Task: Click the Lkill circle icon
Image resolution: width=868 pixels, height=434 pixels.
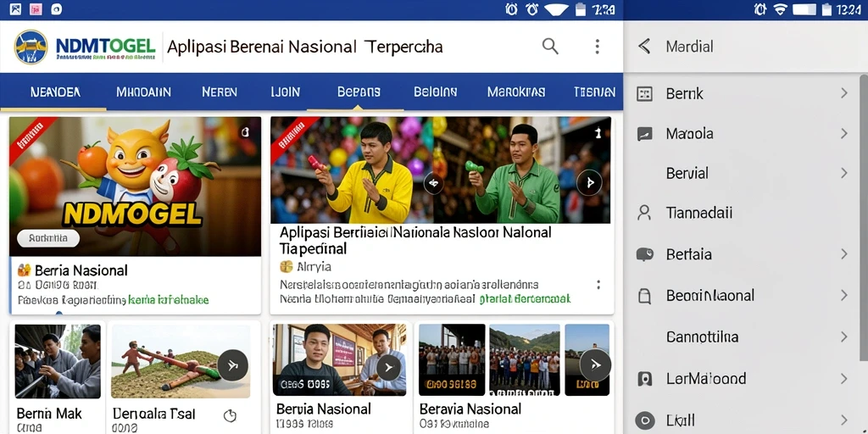Action: pos(644,420)
